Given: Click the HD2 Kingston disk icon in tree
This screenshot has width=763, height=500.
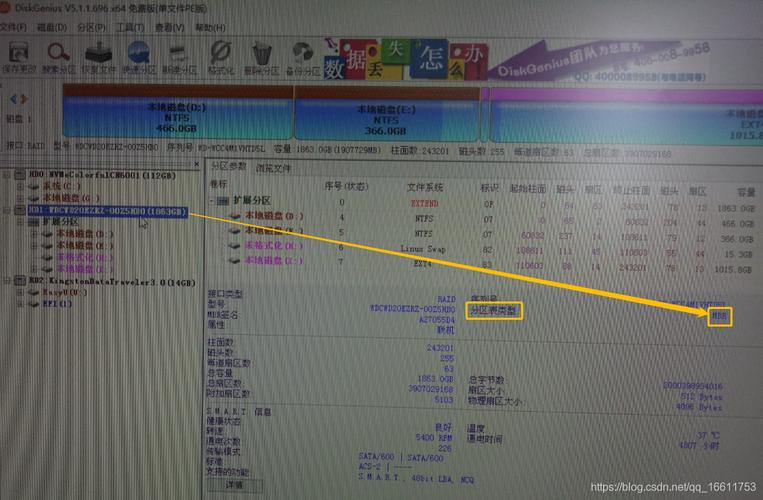Looking at the screenshot, I should tap(20, 281).
